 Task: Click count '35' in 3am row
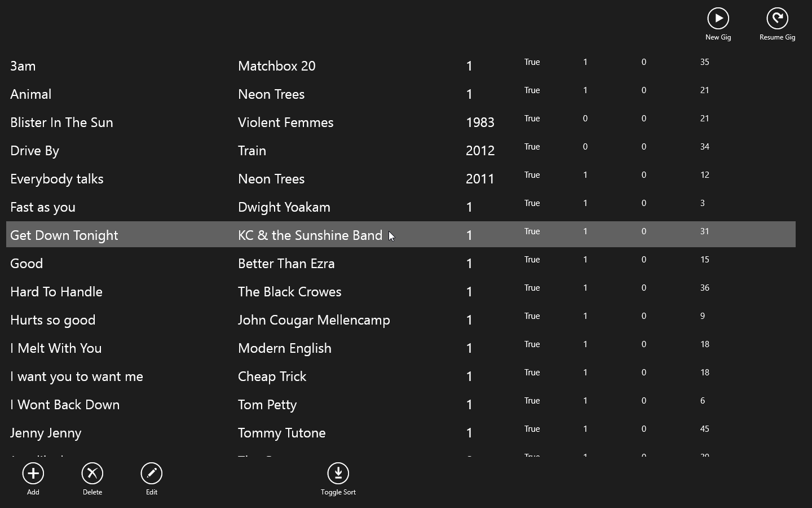tap(705, 62)
